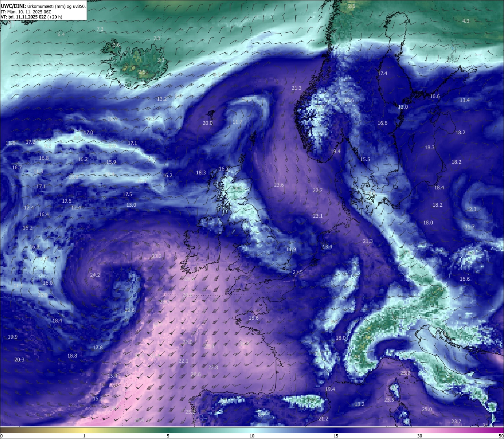Click the 23.7 value on the map
Screen dimensions: 504x439
(456, 422)
